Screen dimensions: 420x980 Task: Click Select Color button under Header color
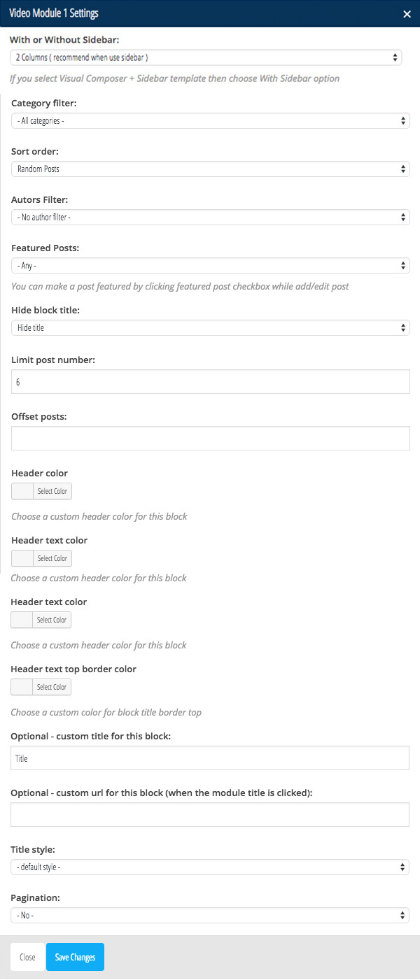tap(52, 491)
